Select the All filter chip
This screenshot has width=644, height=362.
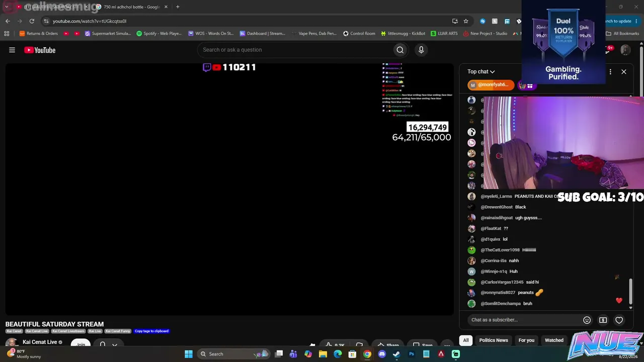(466, 340)
